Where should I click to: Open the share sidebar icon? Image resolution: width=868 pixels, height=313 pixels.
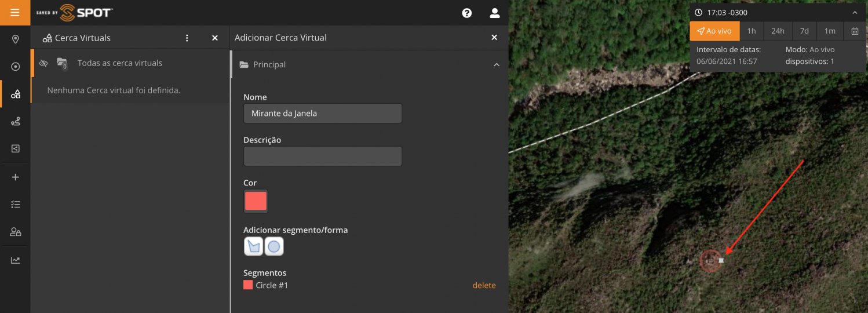[16, 149]
